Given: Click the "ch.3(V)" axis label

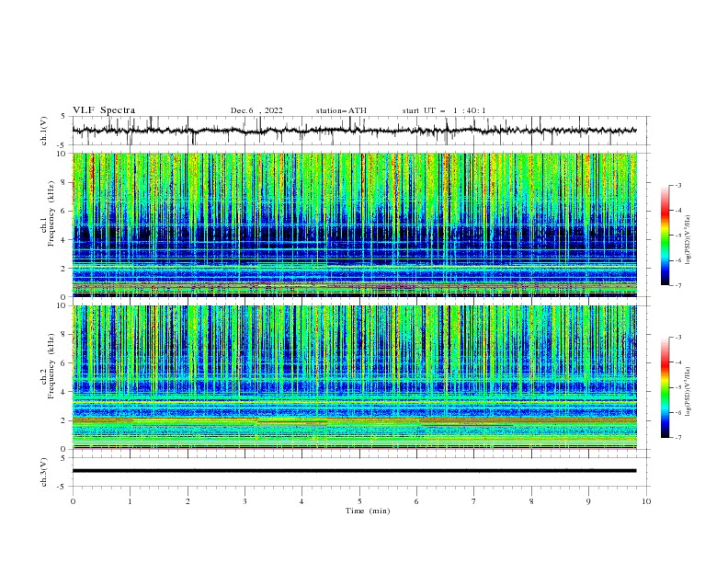Looking at the screenshot, I should click(x=44, y=472).
